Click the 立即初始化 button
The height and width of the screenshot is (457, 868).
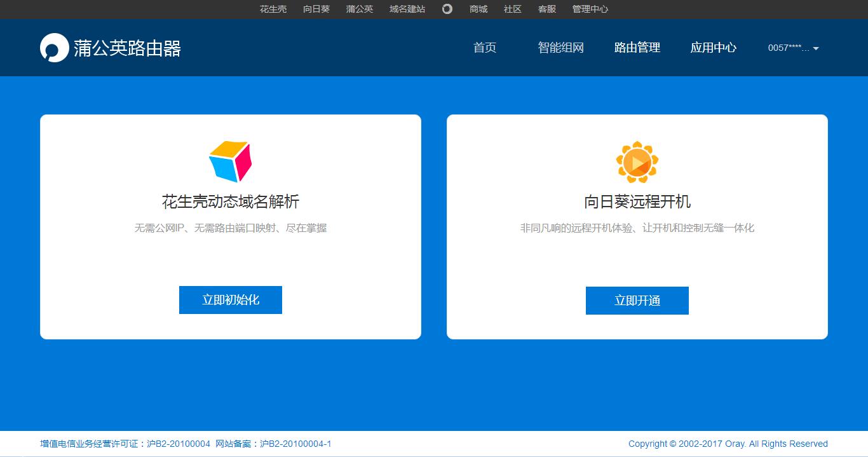click(230, 299)
